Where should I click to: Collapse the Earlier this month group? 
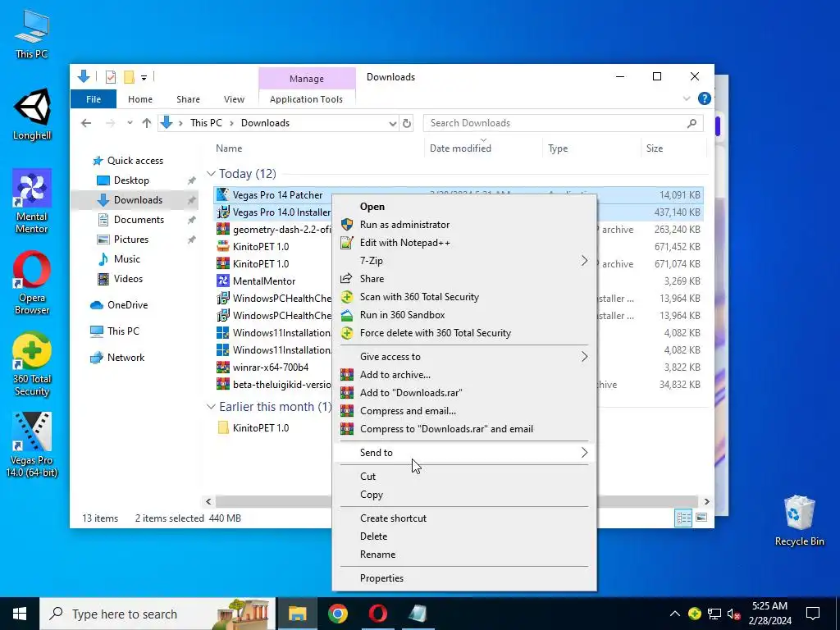[211, 407]
